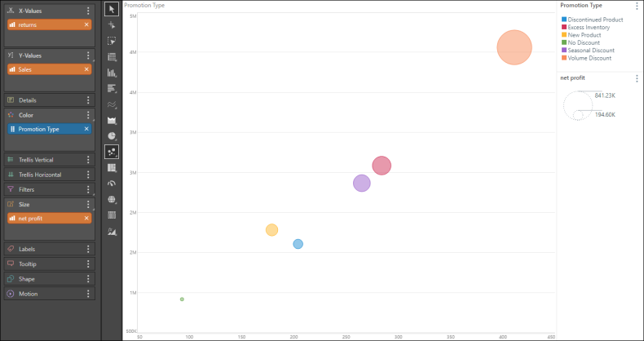This screenshot has height=341, width=644.
Task: Click the Tooltip drop zone
Action: 49,263
